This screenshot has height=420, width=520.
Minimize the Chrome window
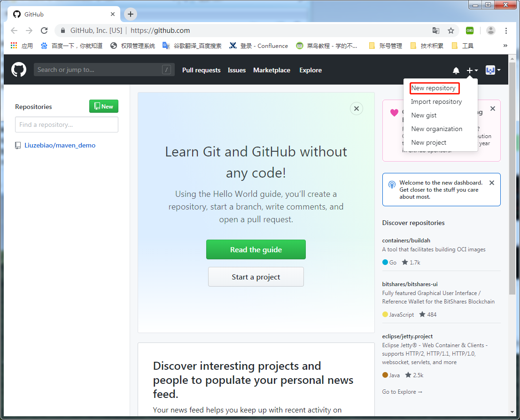click(475, 5)
